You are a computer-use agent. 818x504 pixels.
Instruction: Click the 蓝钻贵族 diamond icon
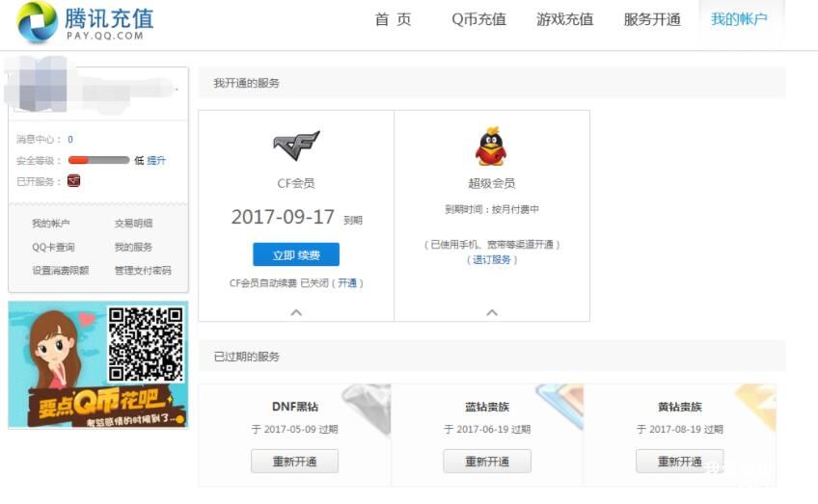pos(560,406)
